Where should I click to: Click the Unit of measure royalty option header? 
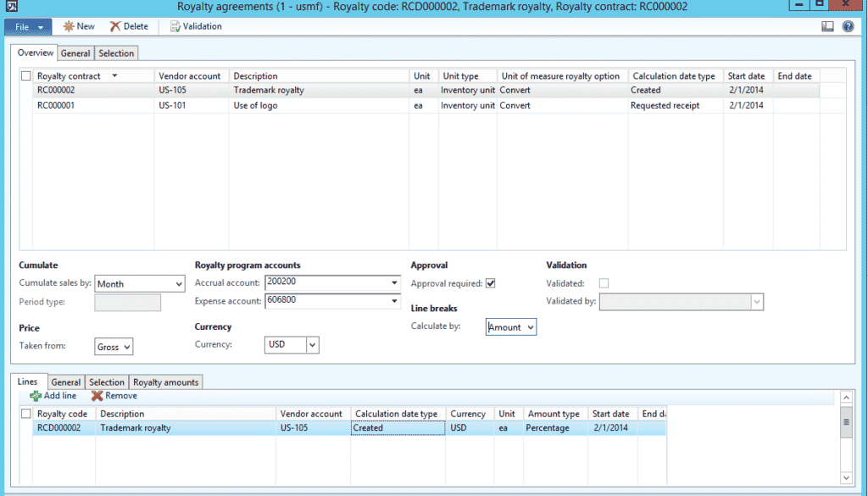click(562, 75)
